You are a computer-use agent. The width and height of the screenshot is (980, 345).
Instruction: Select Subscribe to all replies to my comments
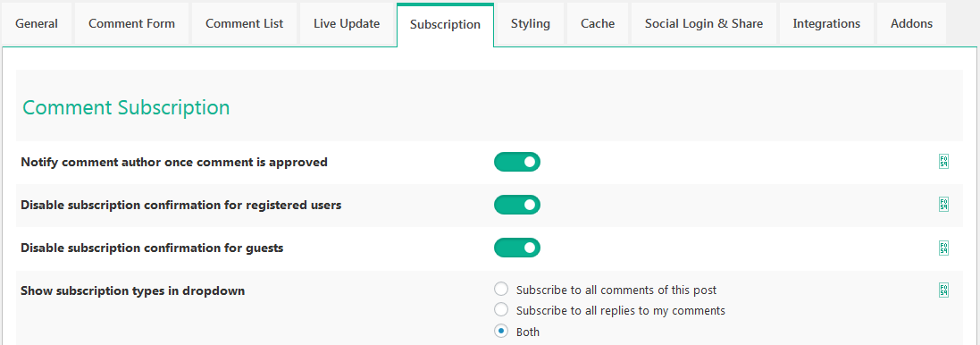500,310
